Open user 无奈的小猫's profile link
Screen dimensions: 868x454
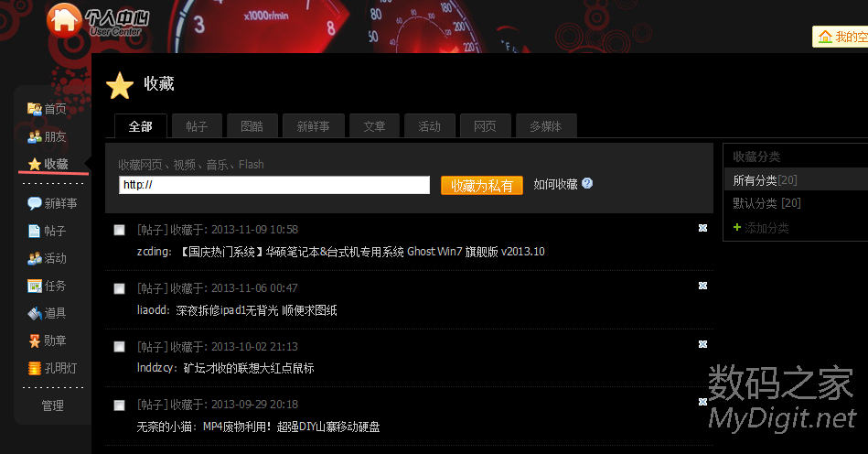pyautogui.click(x=164, y=427)
